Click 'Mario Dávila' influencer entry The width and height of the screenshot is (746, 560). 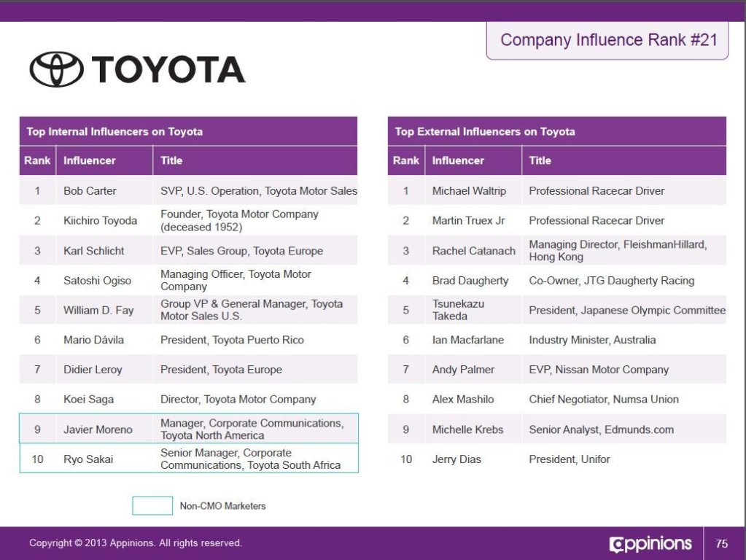pos(94,341)
